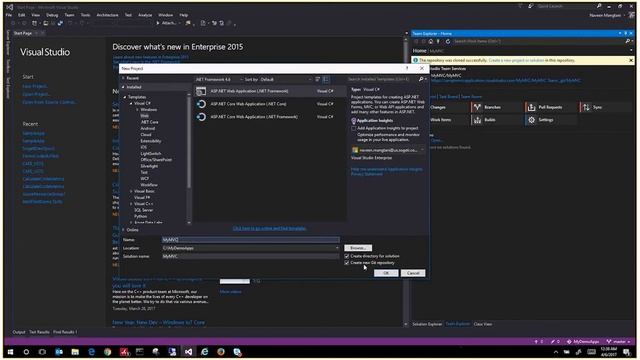Open the Analyze menu
The image size is (640, 360).
pyautogui.click(x=145, y=15)
